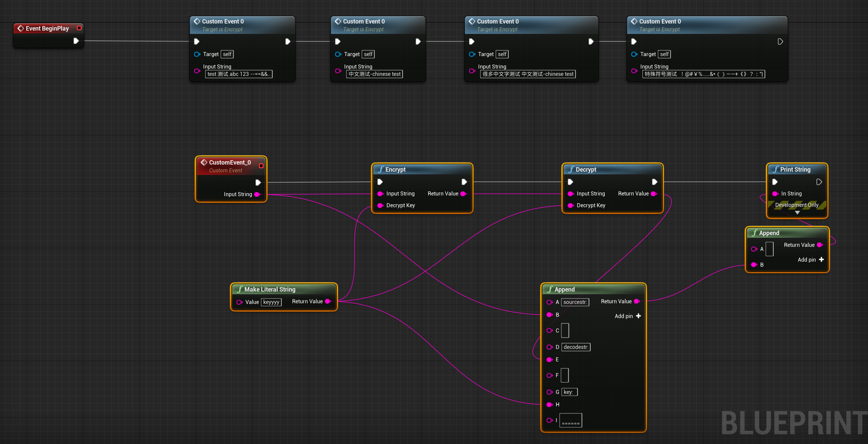The image size is (868, 444).
Task: Edit the decodestr: field on Append
Action: (x=576, y=347)
